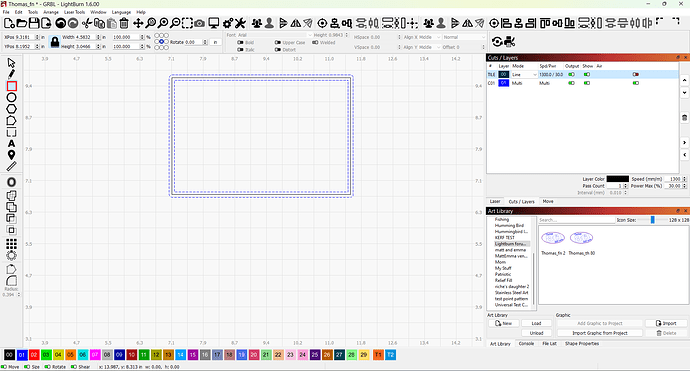Open the Laser Tools menu
690x371 pixels.
click(74, 12)
